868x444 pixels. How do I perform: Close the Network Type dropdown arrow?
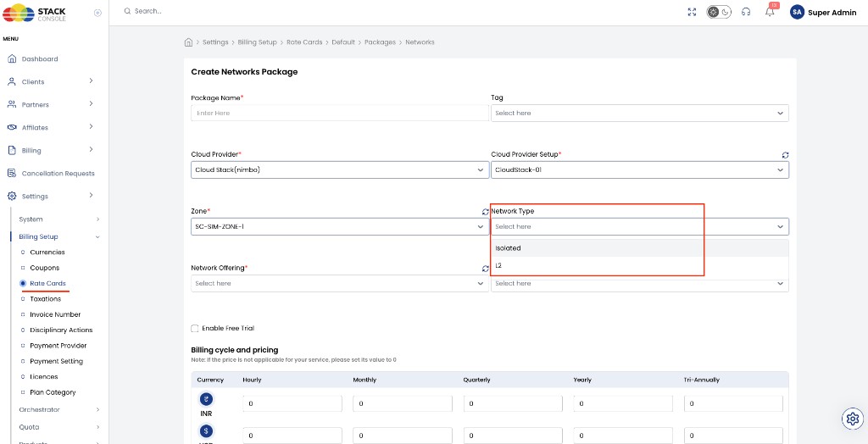[780, 226]
